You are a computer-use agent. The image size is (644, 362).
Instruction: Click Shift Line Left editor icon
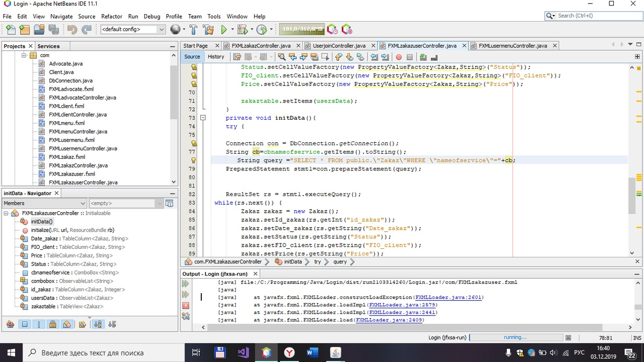click(374, 57)
